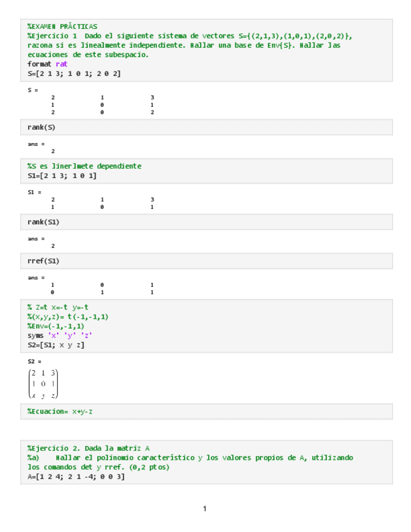This screenshot has height=532, width=411.
Task: Click the 'S=[2 1 3; 1 0 1; 2 0 2]' line
Action: 74,73
